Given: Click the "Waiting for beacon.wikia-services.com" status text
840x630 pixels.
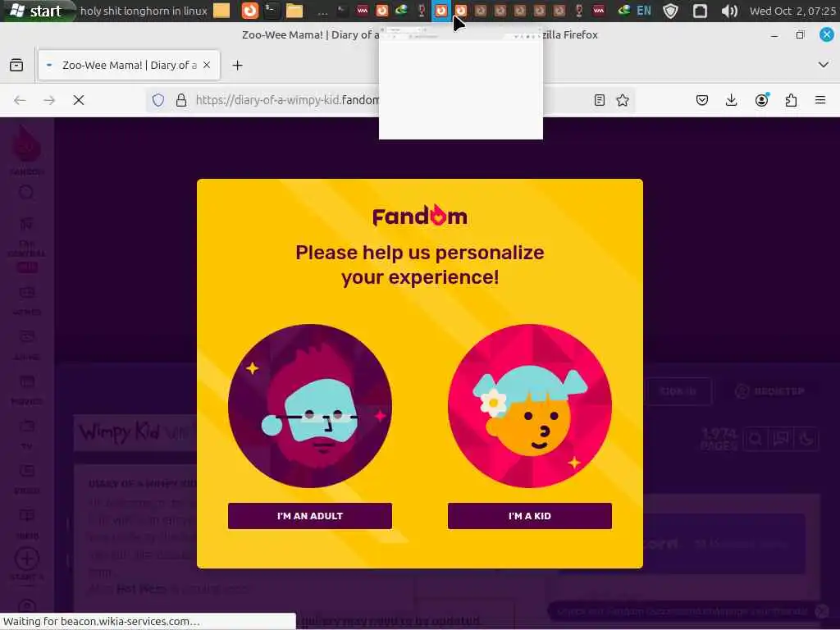Looking at the screenshot, I should click(x=102, y=622).
